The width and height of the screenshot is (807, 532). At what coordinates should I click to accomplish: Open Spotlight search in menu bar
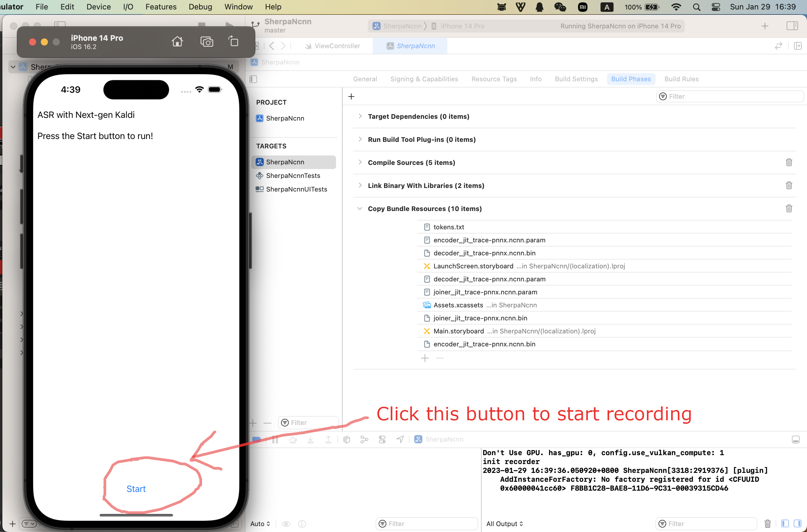point(696,7)
